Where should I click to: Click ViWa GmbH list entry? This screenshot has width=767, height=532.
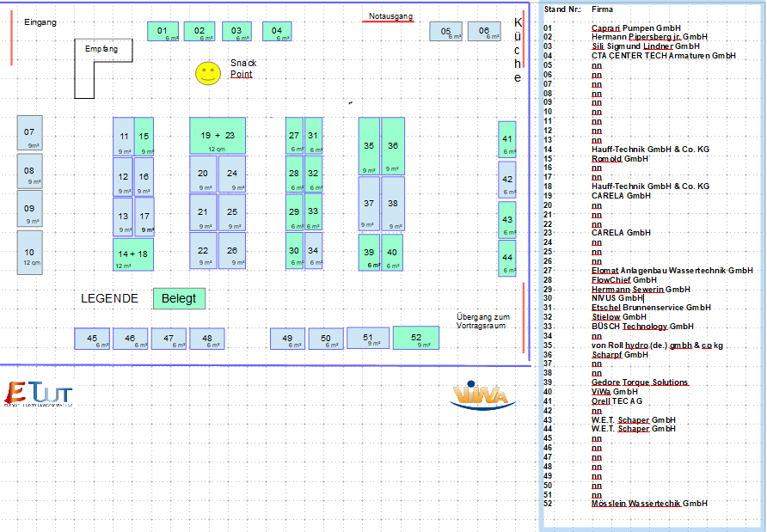[x=615, y=392]
